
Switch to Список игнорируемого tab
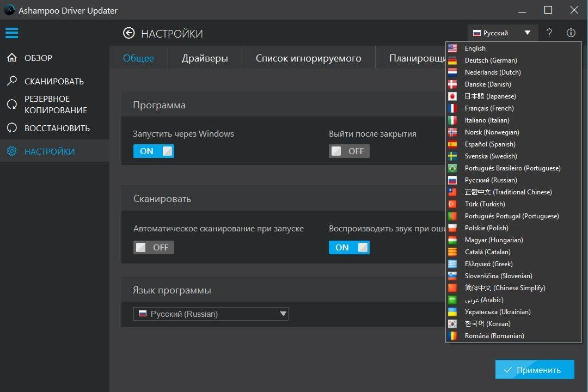(308, 58)
